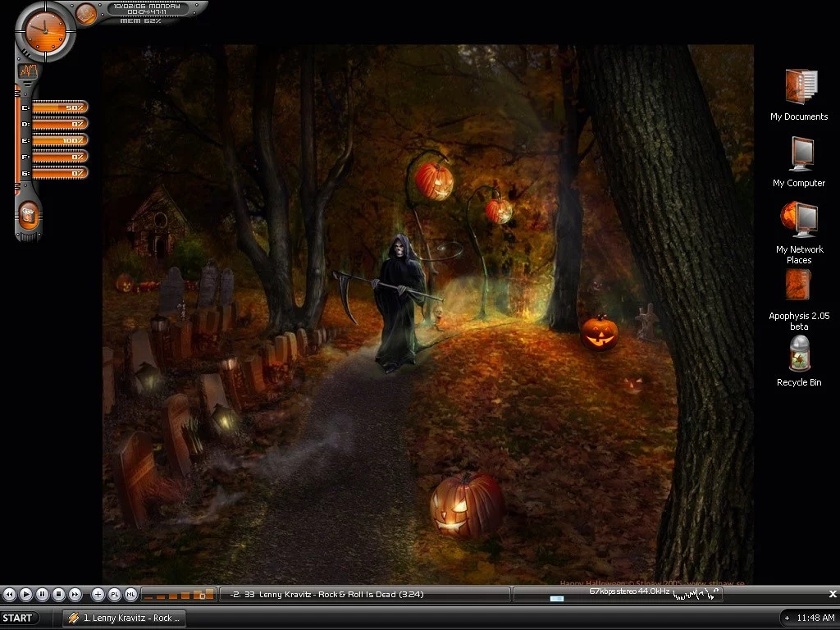Screen dimensions: 840x630
Task: Stop playback in the player bar
Action: coord(58,594)
